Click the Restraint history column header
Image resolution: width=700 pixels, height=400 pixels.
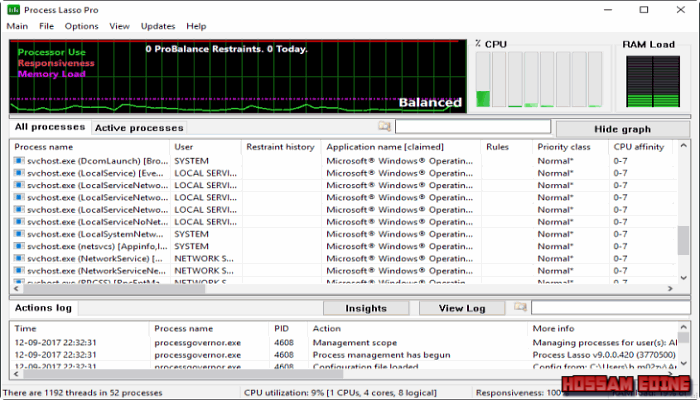(281, 147)
